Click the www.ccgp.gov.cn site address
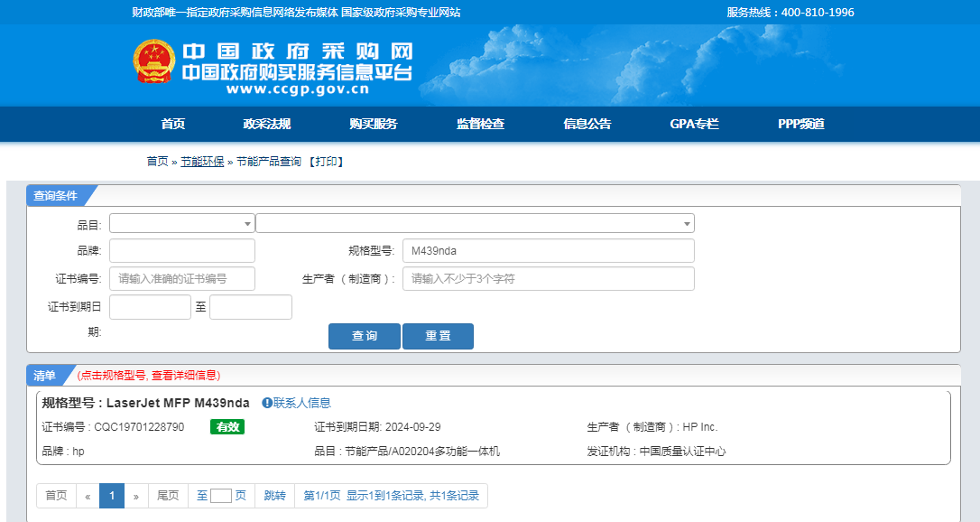The image size is (980, 522). point(298,89)
